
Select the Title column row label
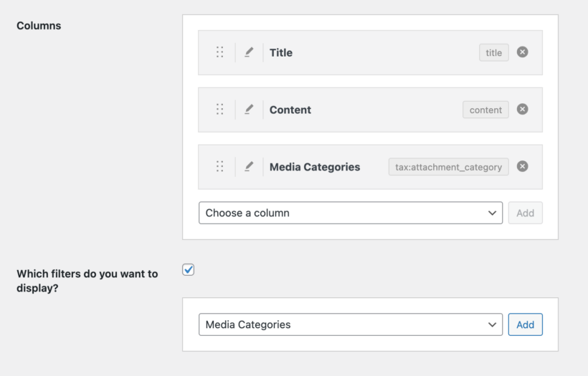(x=281, y=52)
